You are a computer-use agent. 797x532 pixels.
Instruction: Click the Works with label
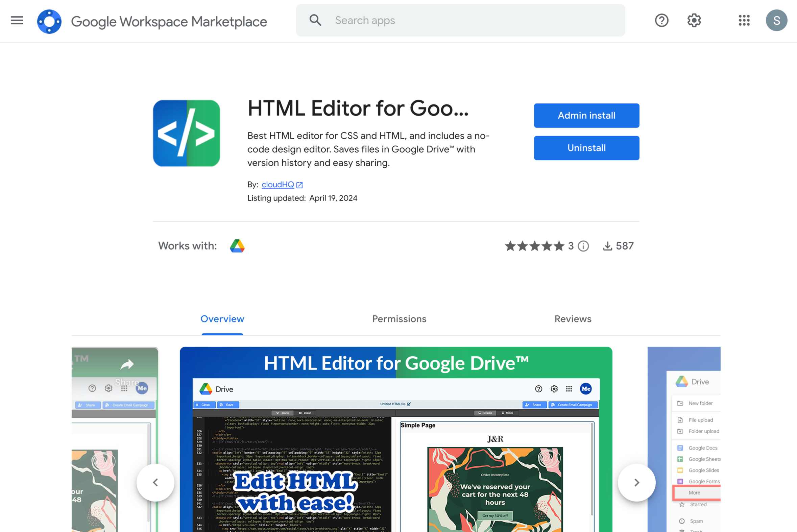click(x=187, y=246)
